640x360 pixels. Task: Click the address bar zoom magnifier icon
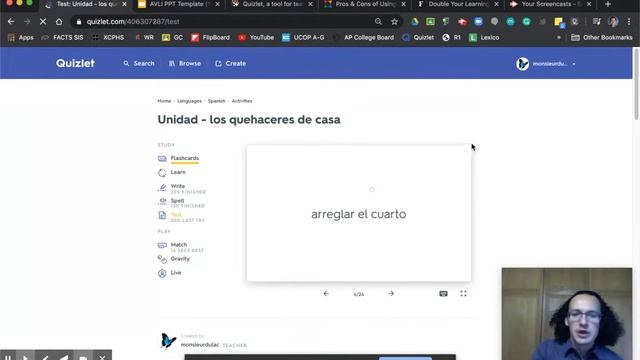[x=378, y=22]
